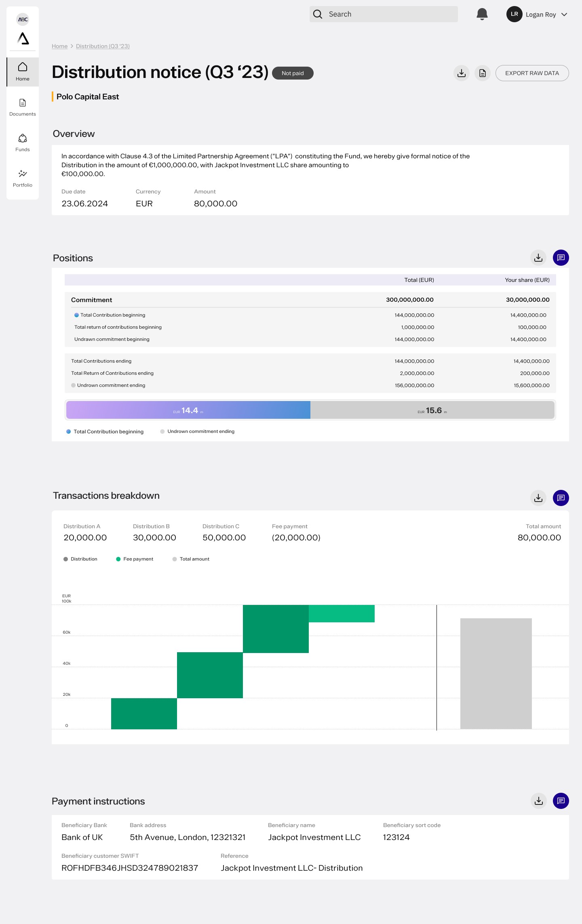Image resolution: width=582 pixels, height=924 pixels.
Task: Click the Jackpot Investment LLC- Distribution reference
Action: tap(291, 868)
